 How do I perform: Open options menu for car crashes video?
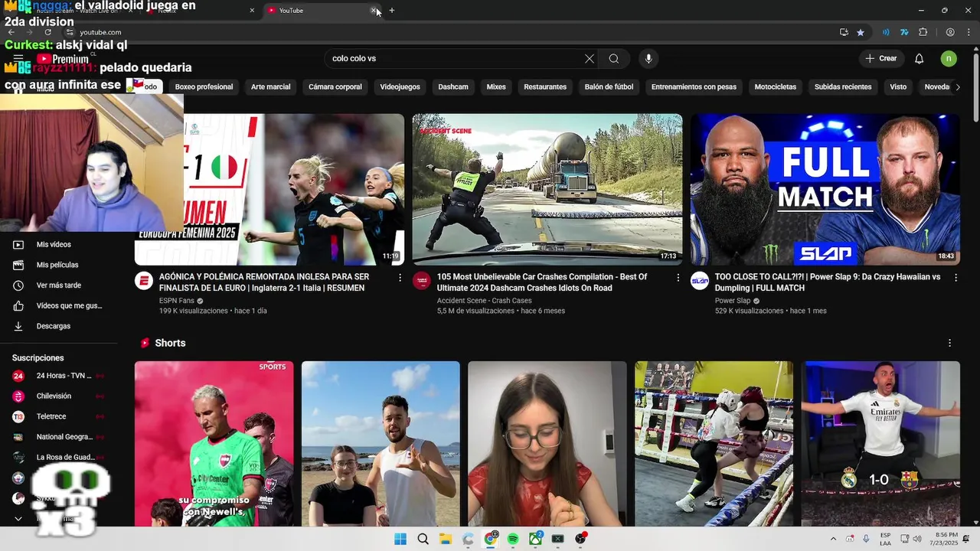click(x=678, y=278)
